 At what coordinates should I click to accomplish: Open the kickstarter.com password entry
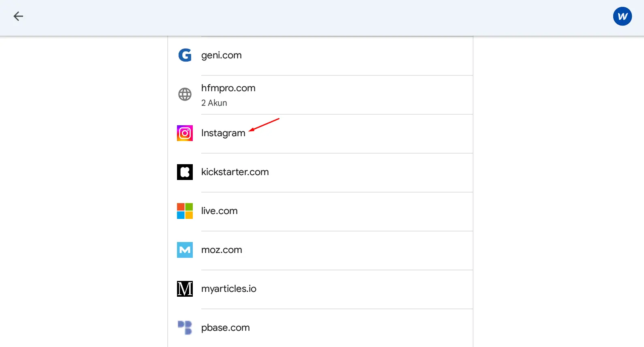pos(320,173)
